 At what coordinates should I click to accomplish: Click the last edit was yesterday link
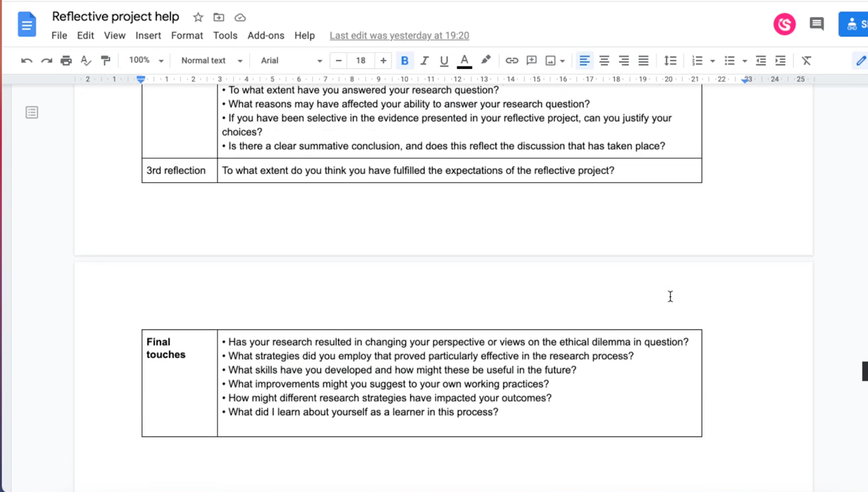(399, 36)
